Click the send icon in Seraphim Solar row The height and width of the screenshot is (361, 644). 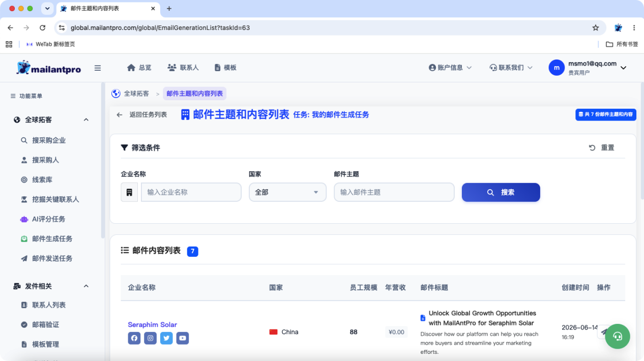tap(604, 332)
